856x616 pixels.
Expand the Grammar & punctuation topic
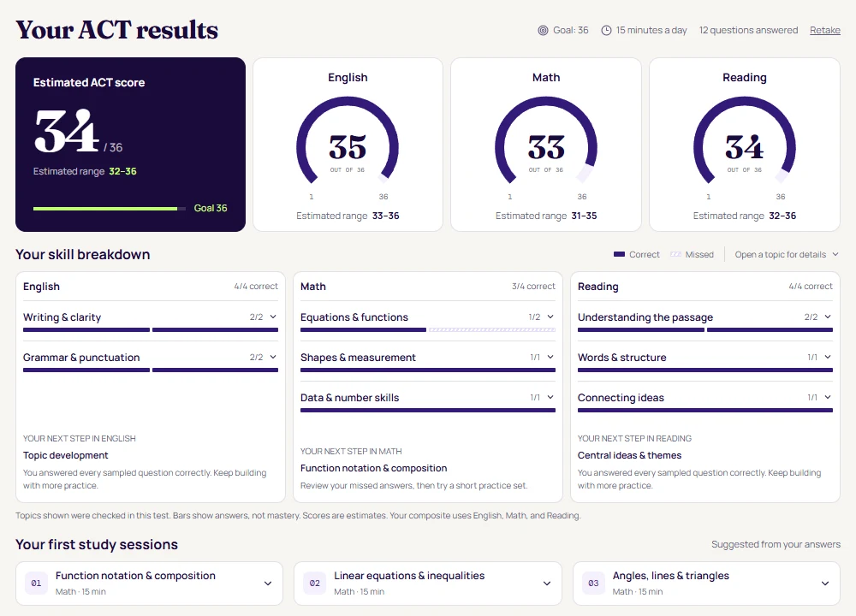(x=273, y=357)
